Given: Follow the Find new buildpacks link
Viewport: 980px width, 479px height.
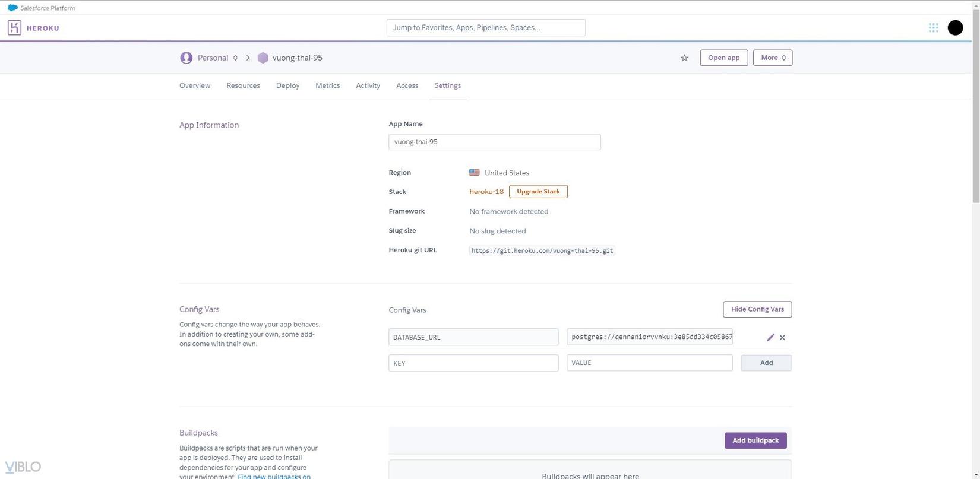Looking at the screenshot, I should pyautogui.click(x=274, y=476).
